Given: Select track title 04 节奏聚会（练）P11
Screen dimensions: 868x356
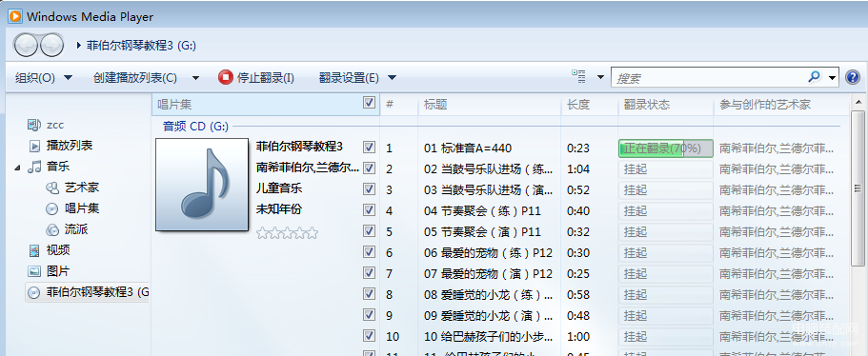Looking at the screenshot, I should coord(482,211).
